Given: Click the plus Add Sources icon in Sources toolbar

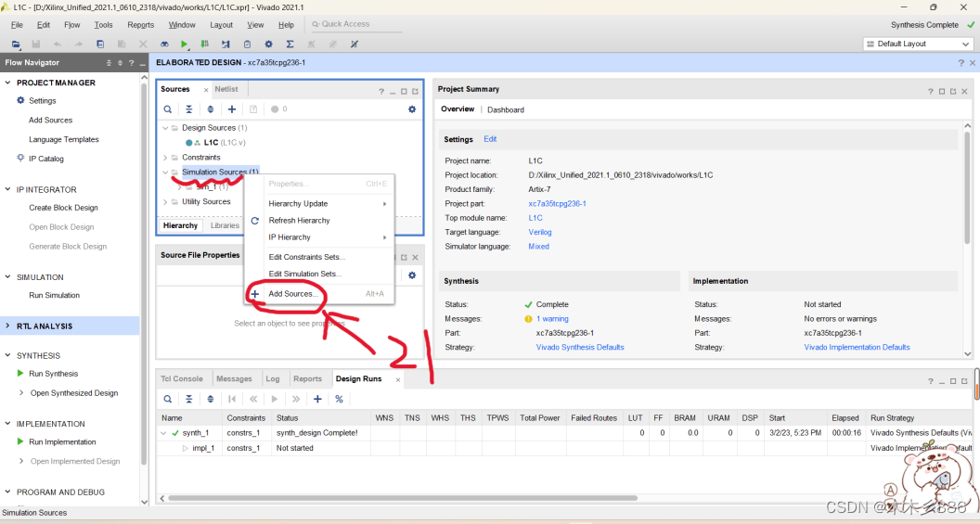Looking at the screenshot, I should coord(232,109).
